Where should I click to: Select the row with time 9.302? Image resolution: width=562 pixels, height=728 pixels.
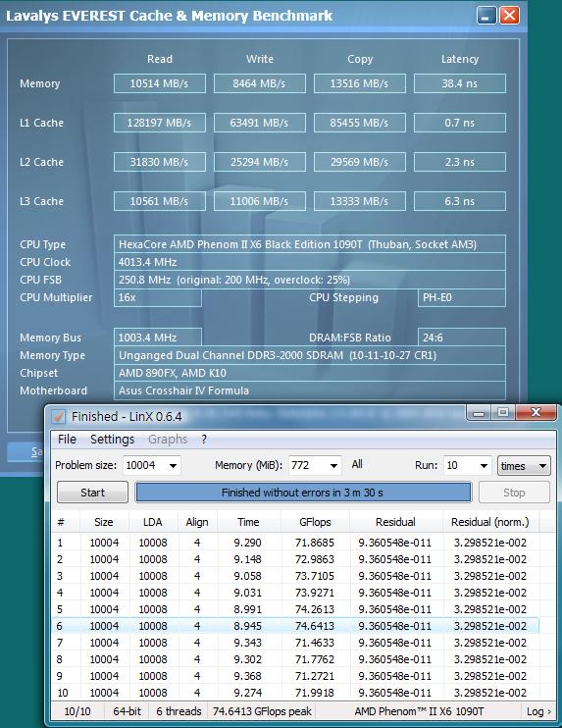pos(295,659)
